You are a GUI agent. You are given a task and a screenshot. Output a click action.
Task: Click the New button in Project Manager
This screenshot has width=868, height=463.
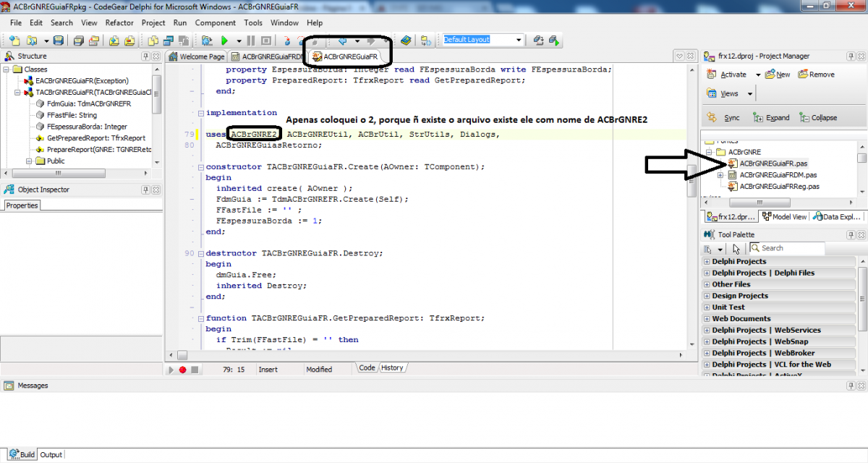[778, 75]
